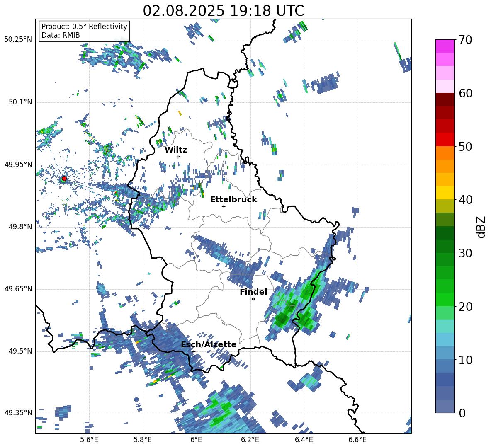Click the 10 colorbar tick value
The height and width of the screenshot is (448, 491).
465,360
